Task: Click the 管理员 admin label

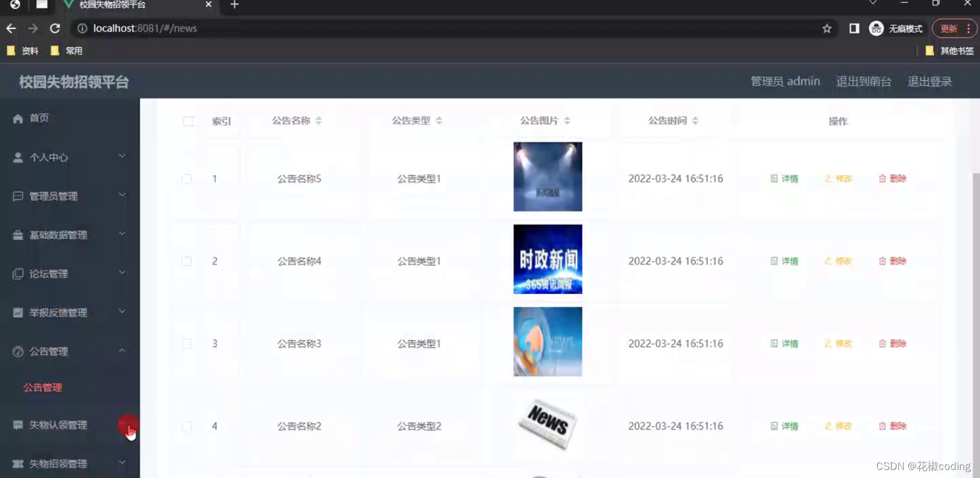Action: tap(785, 82)
